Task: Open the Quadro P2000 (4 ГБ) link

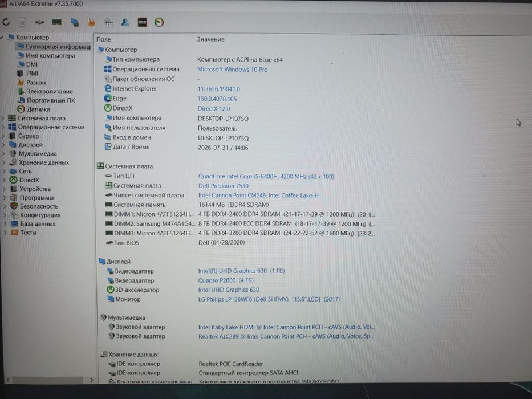Action: (226, 280)
